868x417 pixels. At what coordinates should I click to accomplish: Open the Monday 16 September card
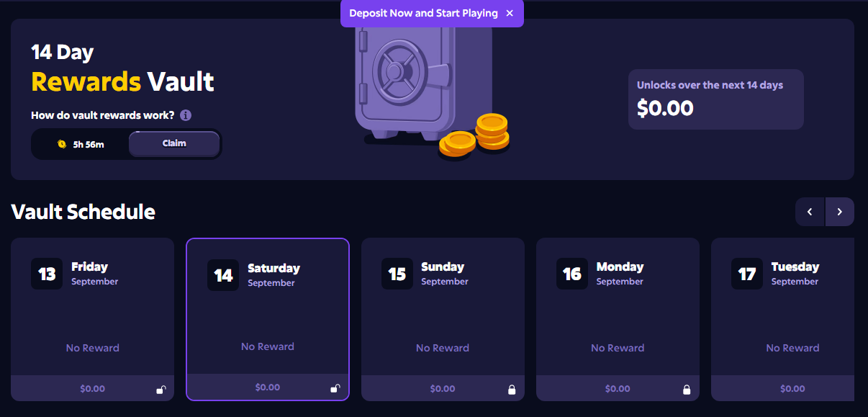[618, 319]
